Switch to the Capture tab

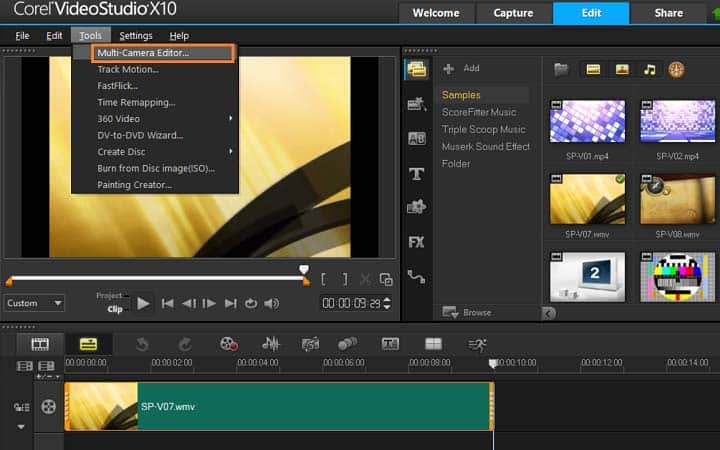coord(513,13)
